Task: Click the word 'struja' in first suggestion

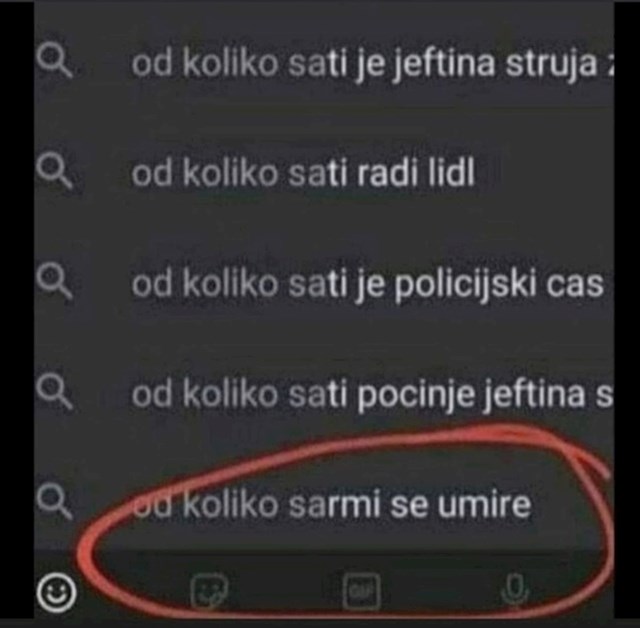Action: click(x=551, y=65)
